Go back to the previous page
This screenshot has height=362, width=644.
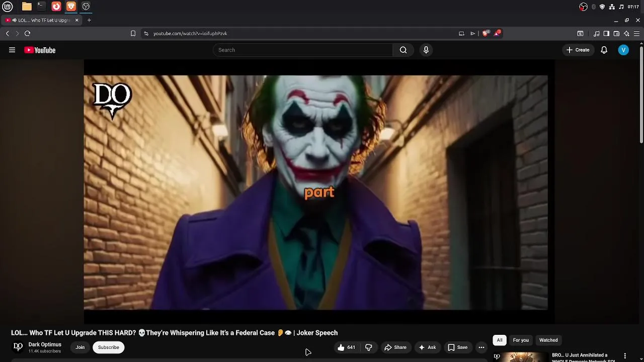point(8,33)
